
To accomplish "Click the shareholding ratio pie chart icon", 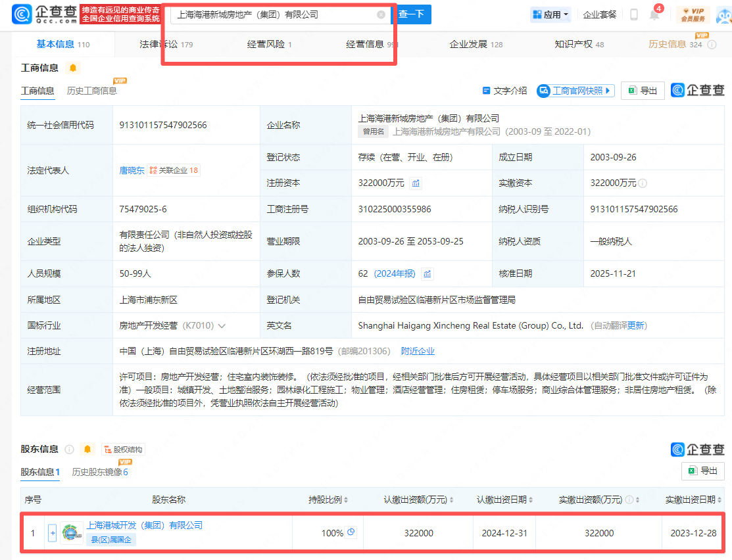I will [351, 532].
